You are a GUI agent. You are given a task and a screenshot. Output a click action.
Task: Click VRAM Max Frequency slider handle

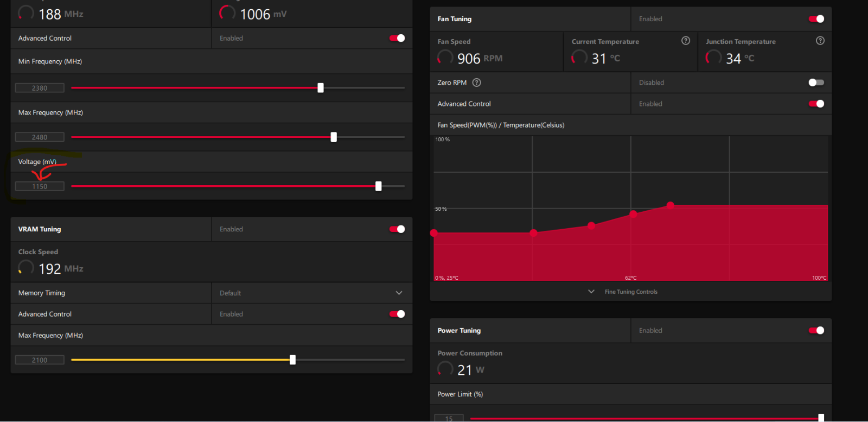point(293,360)
